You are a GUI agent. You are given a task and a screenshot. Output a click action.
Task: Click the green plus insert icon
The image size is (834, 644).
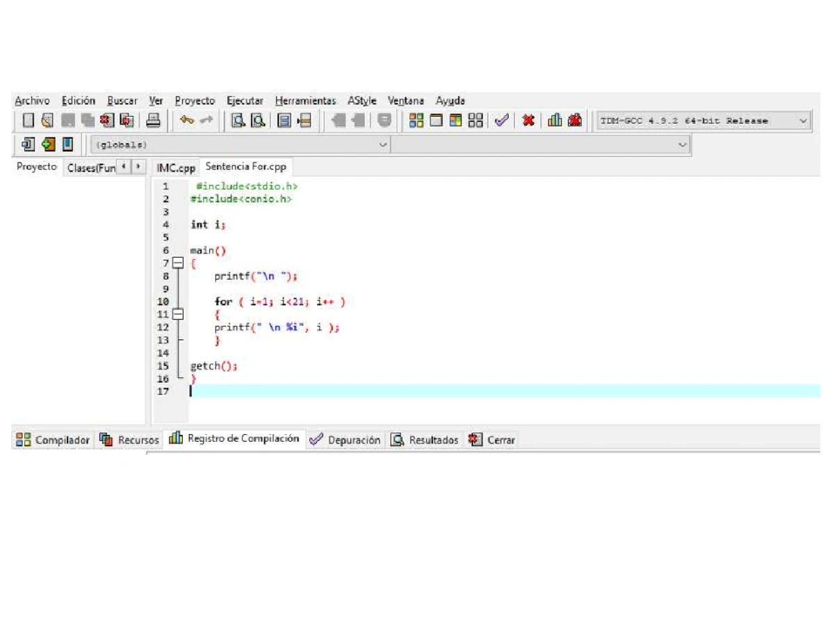(47, 144)
